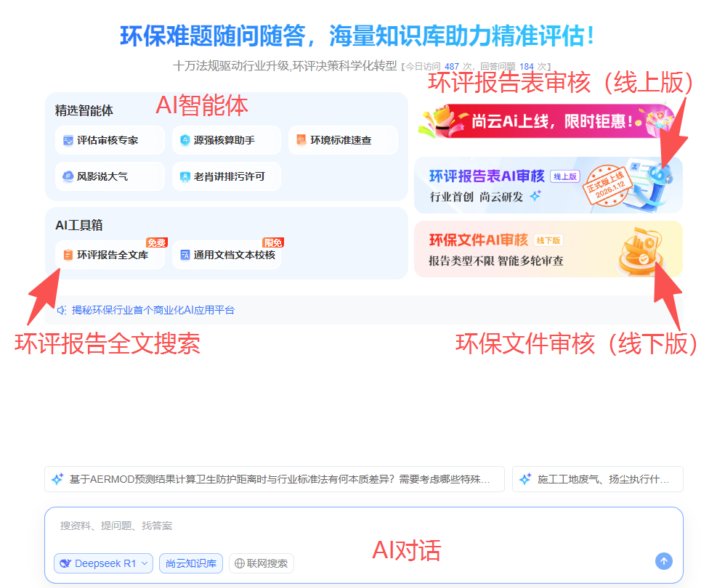
Task: Toggle the 尚云知识库 knowledge base option
Action: pos(191,563)
